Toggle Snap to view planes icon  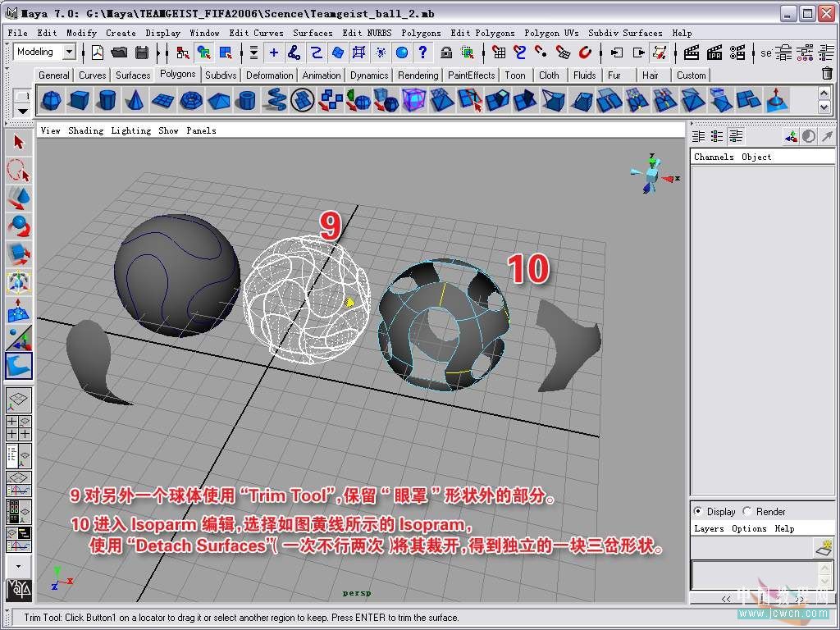point(563,52)
